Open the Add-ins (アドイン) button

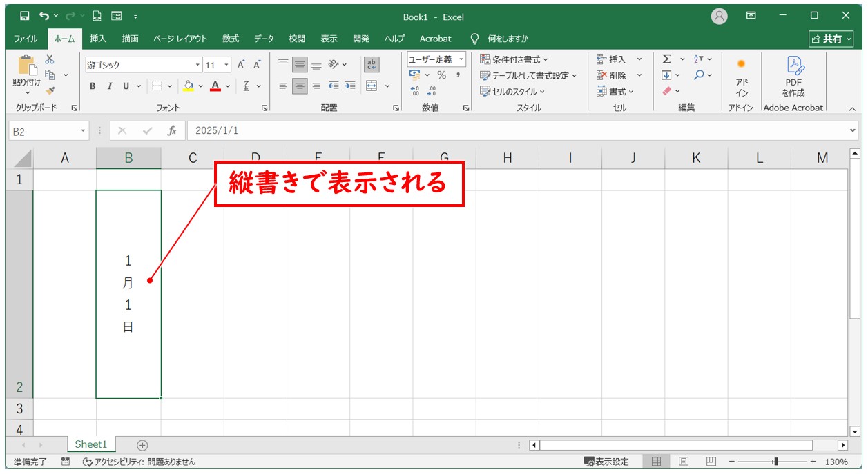point(742,77)
